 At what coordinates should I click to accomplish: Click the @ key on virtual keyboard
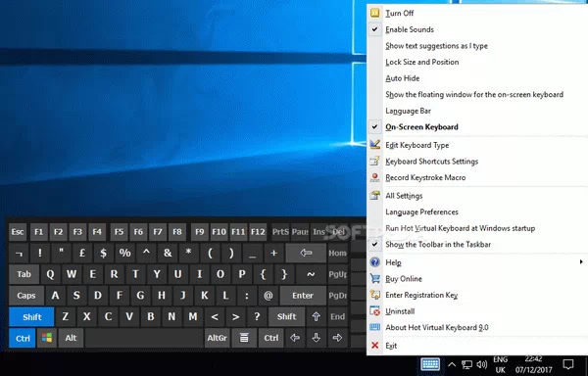pos(268,296)
